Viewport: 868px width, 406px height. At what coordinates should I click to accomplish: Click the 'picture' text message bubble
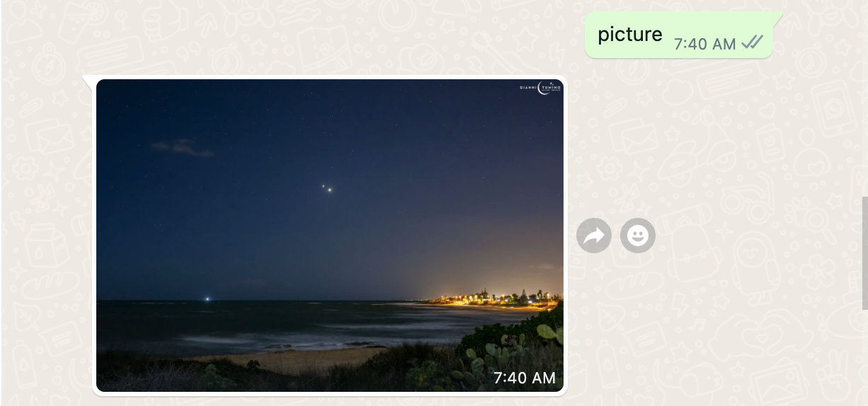point(679,35)
